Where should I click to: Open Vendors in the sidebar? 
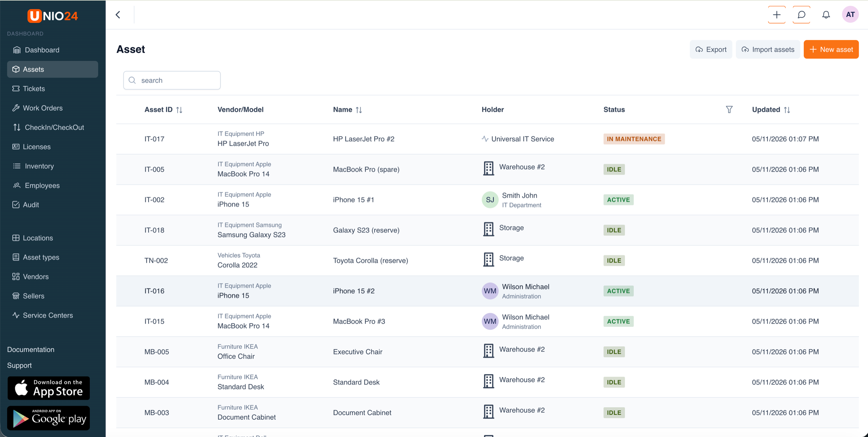[52, 277]
